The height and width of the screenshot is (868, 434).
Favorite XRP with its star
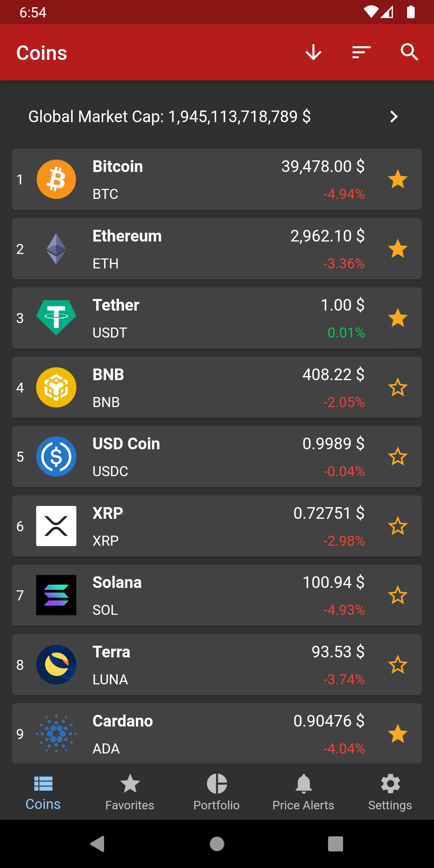click(x=397, y=526)
